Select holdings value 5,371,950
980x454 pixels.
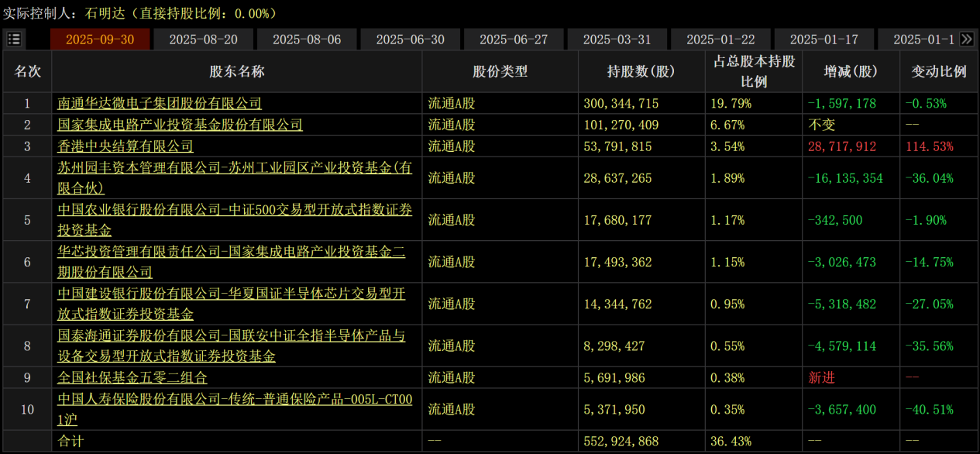tap(614, 410)
